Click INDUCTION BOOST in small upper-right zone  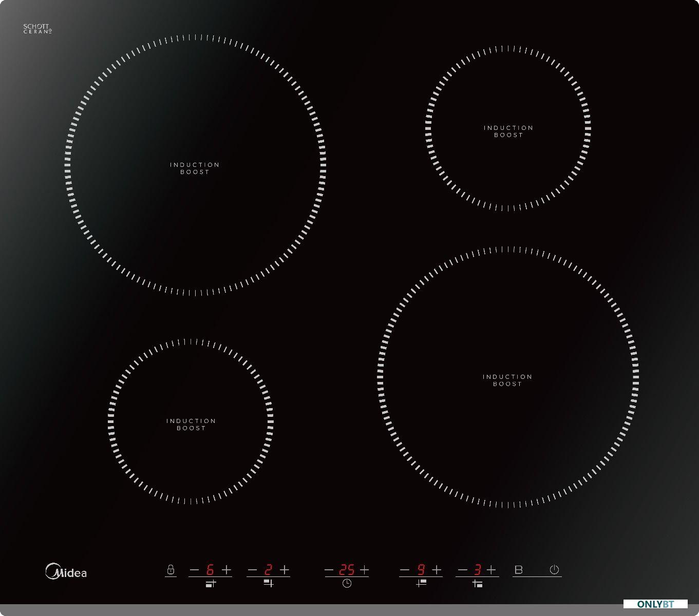[x=508, y=131]
